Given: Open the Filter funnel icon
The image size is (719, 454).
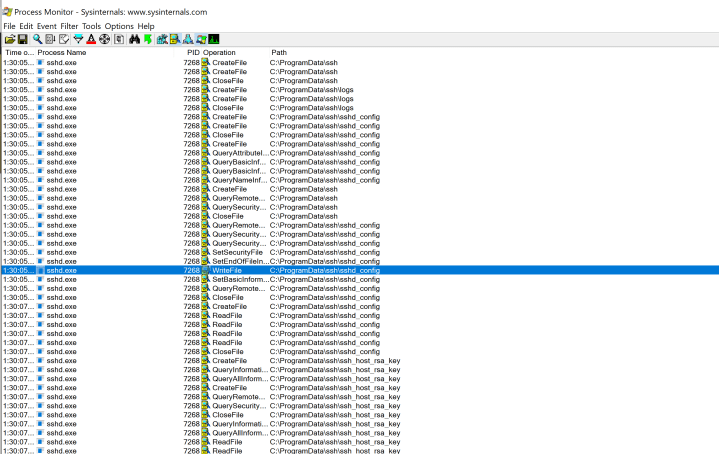Looking at the screenshot, I should tap(78, 39).
